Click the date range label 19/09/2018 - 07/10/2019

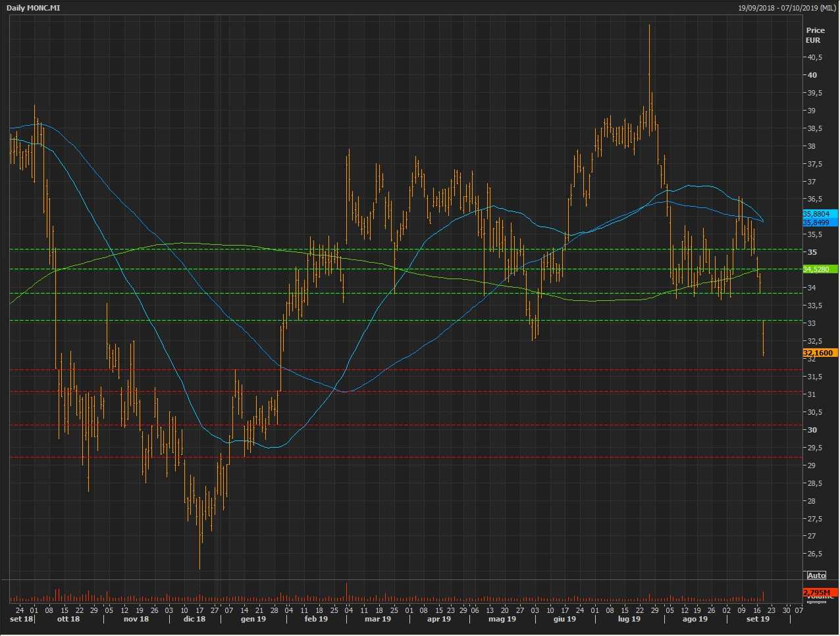pyautogui.click(x=787, y=8)
